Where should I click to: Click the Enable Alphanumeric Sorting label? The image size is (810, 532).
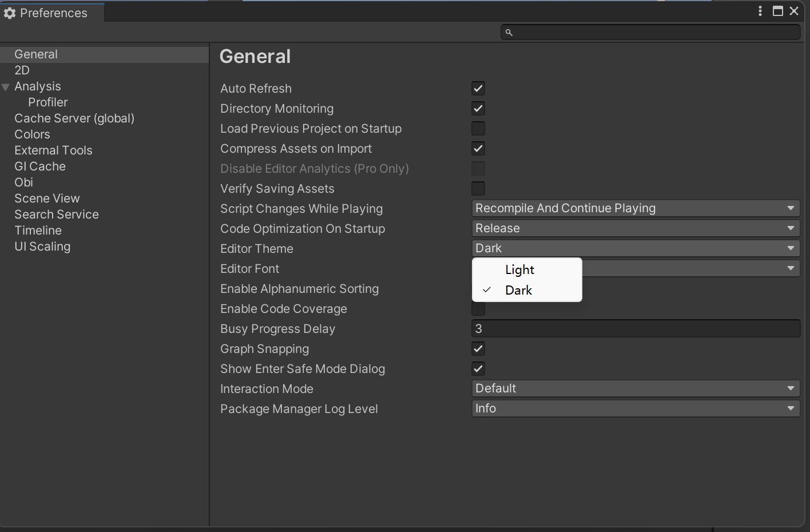pyautogui.click(x=299, y=289)
